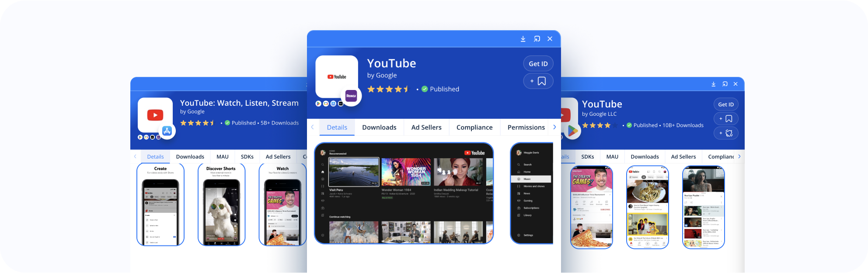Click 'by Google LLC' in right window
The width and height of the screenshot is (868, 273).
tap(599, 114)
